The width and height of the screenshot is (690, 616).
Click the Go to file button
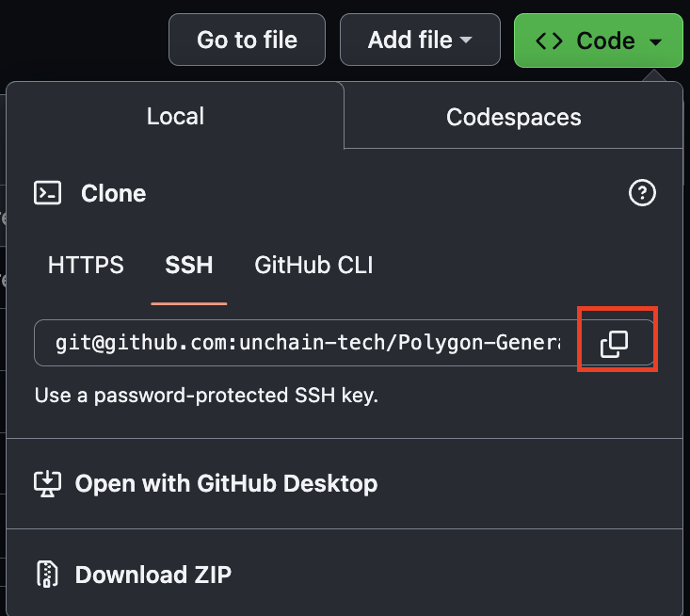tap(247, 40)
